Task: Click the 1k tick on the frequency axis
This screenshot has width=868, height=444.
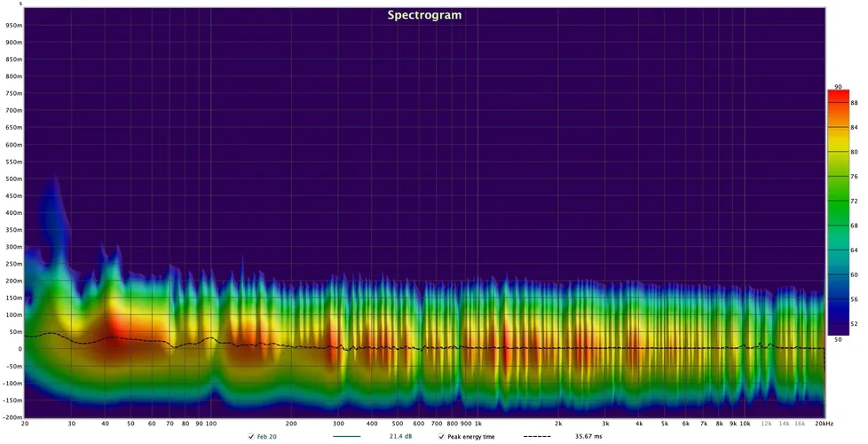Action: (477, 424)
